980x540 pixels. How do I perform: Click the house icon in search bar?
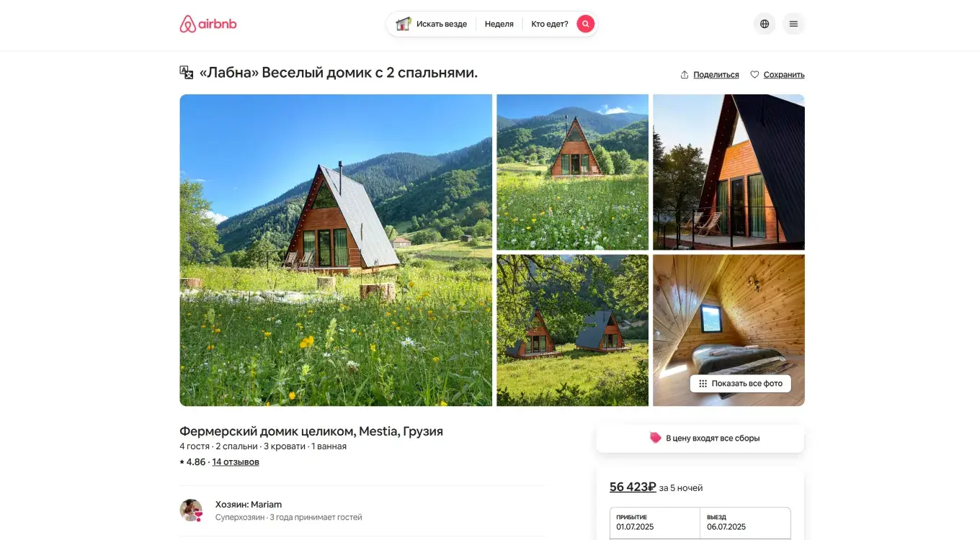coord(404,24)
